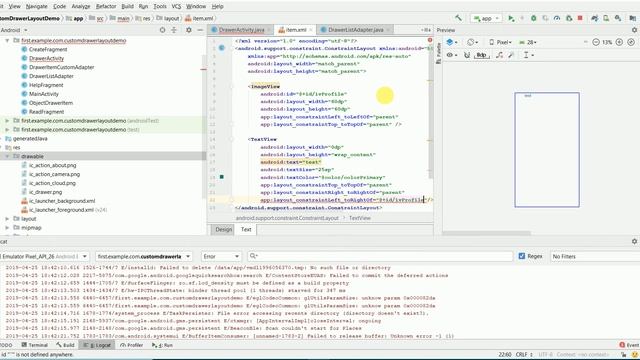
Task: Click the gutter icon beside the ConstraintLayout line
Action: coord(222,48)
